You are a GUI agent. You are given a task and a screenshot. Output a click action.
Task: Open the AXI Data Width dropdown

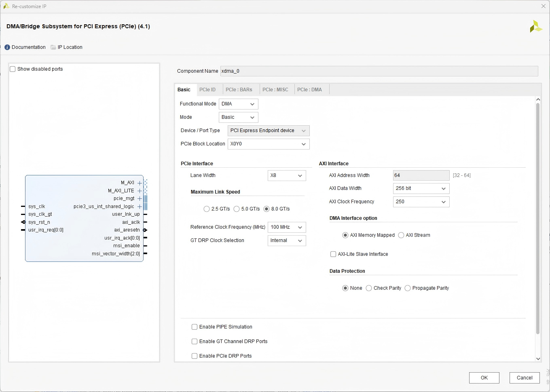point(421,188)
